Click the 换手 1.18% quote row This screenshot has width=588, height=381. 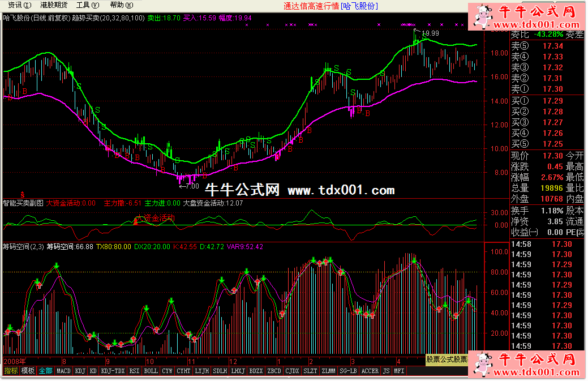point(538,211)
